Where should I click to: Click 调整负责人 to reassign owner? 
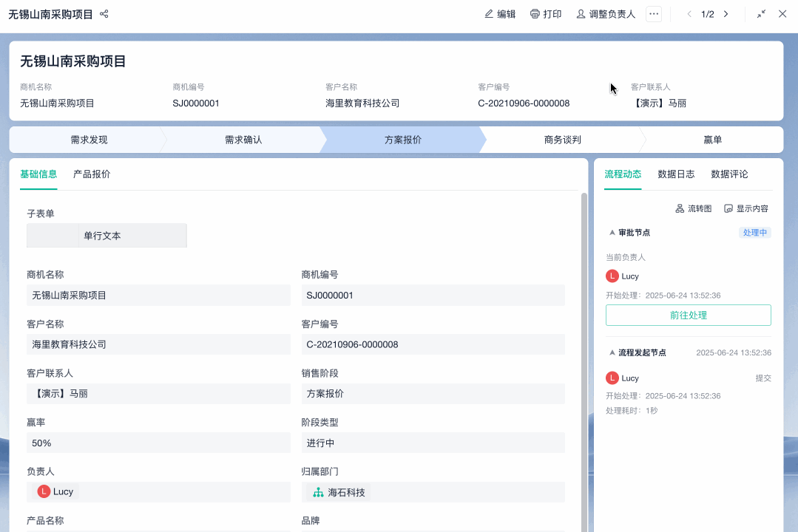(x=606, y=14)
